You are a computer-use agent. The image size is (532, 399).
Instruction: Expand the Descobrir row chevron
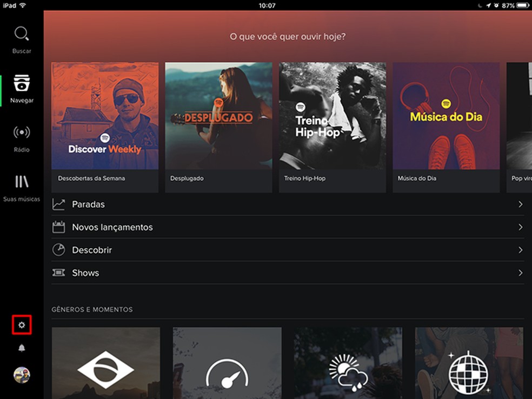tap(520, 250)
